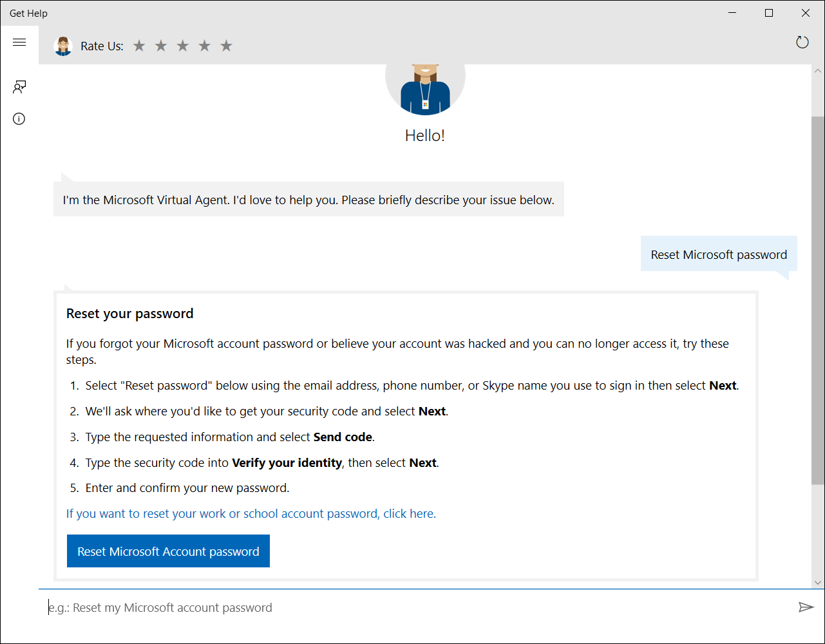Screen dimensions: 825x644
Task: Click the scrollbar up arrow
Action: point(819,70)
